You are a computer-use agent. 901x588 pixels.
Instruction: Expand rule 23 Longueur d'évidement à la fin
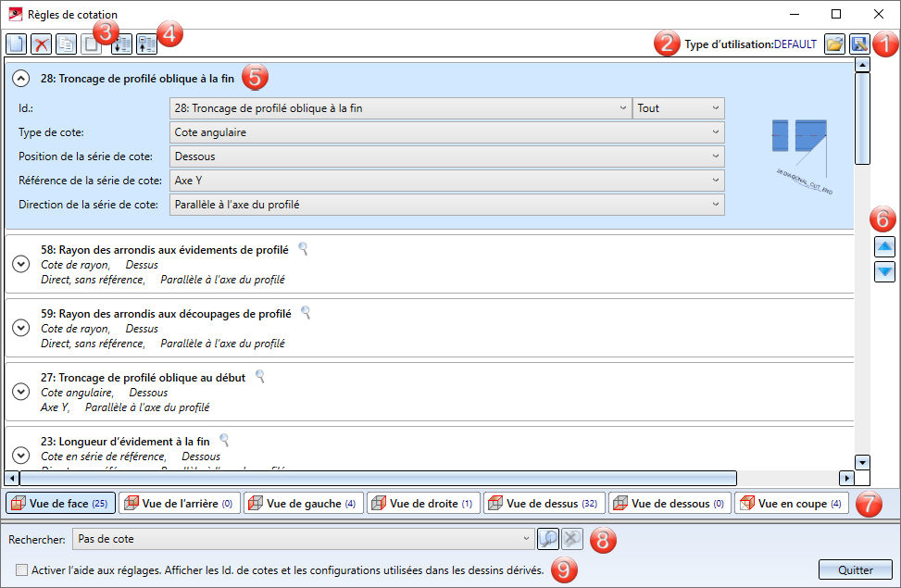[x=21, y=456]
